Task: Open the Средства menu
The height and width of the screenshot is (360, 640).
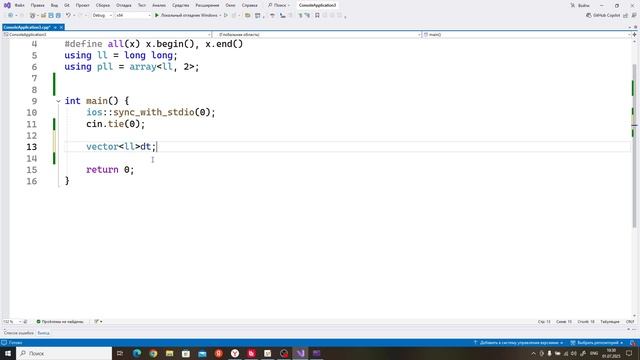Action: pos(180,5)
